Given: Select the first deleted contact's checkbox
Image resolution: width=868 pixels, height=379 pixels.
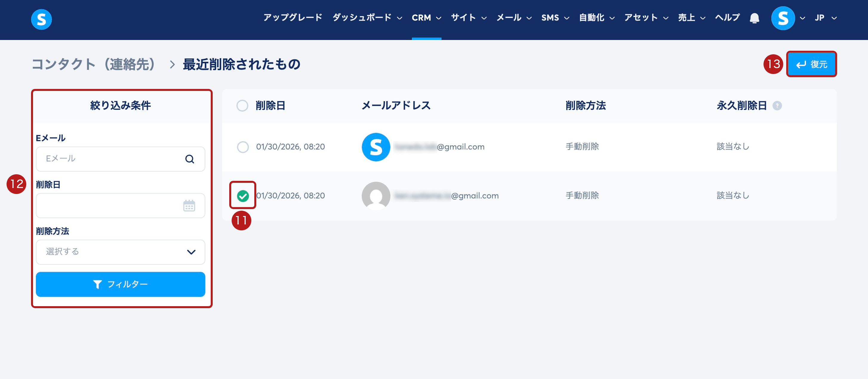Looking at the screenshot, I should click(x=243, y=147).
